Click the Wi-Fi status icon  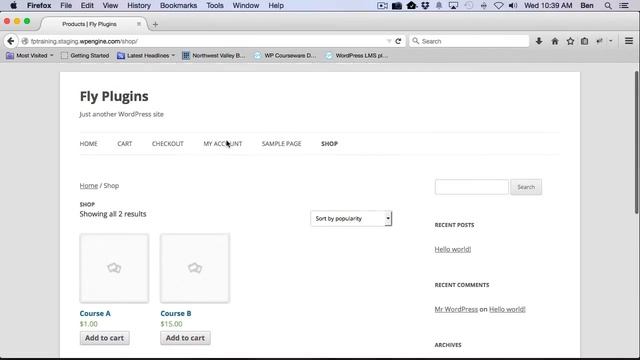point(498,5)
